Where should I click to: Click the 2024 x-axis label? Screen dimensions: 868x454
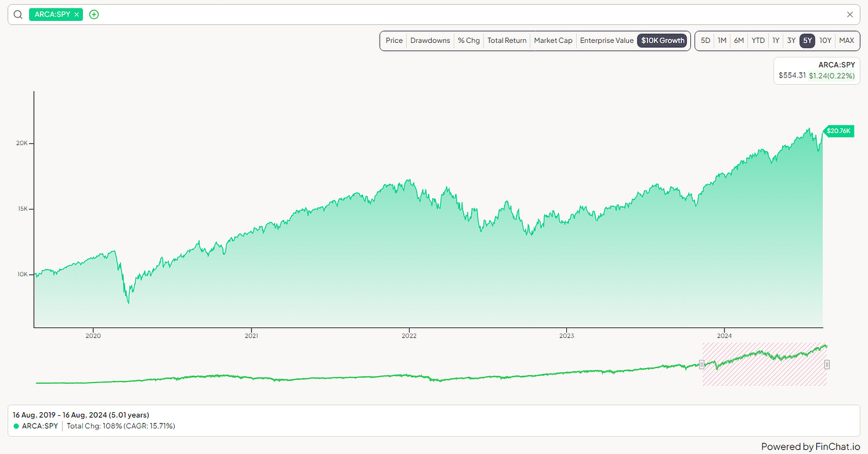pos(724,336)
